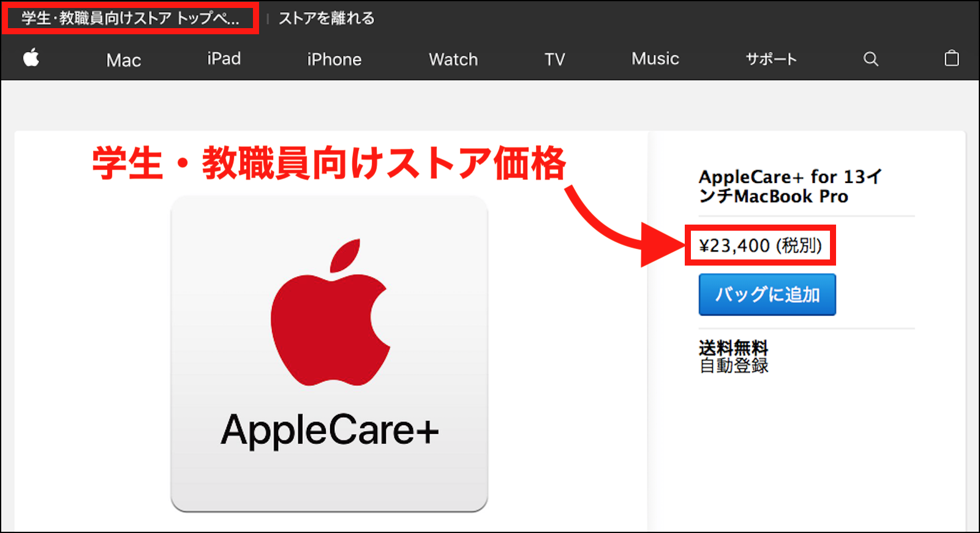
Task: Open the shopping bag icon
Action: point(951,58)
